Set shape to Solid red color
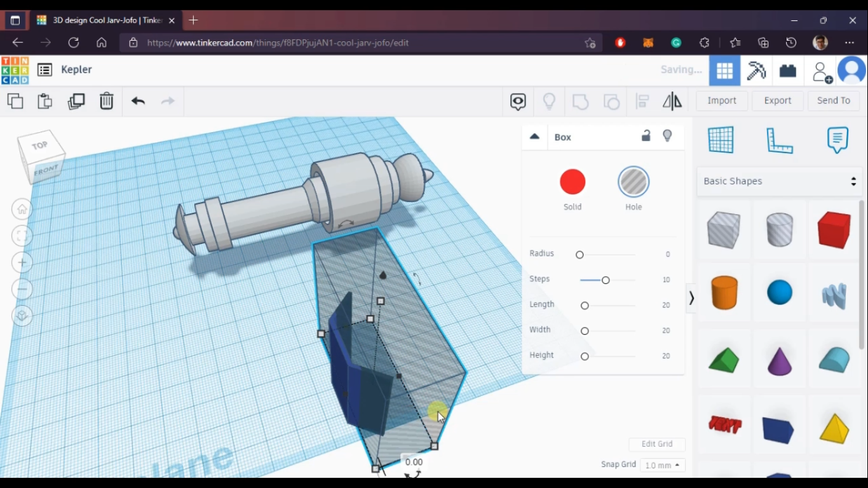Image resolution: width=868 pixels, height=488 pixels. click(x=573, y=182)
